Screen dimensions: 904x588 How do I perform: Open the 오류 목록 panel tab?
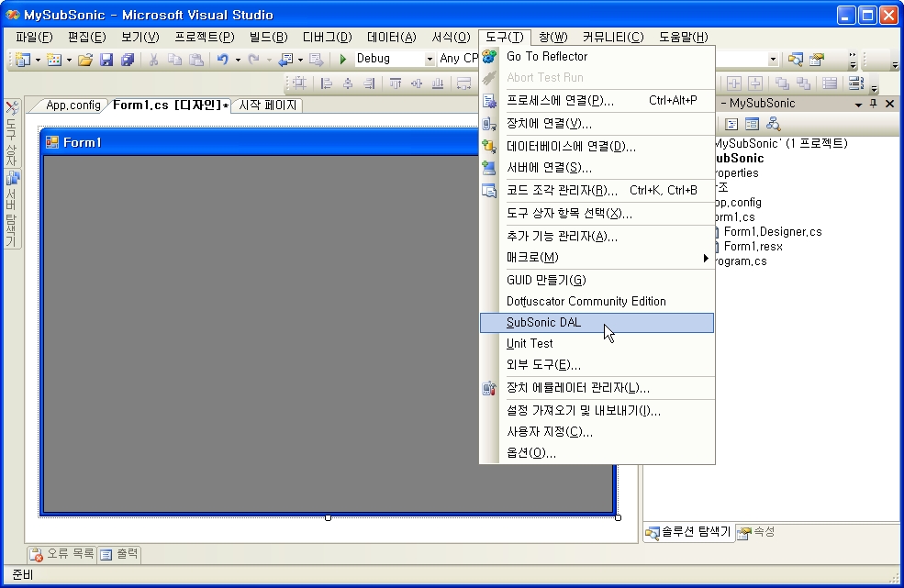(x=62, y=554)
